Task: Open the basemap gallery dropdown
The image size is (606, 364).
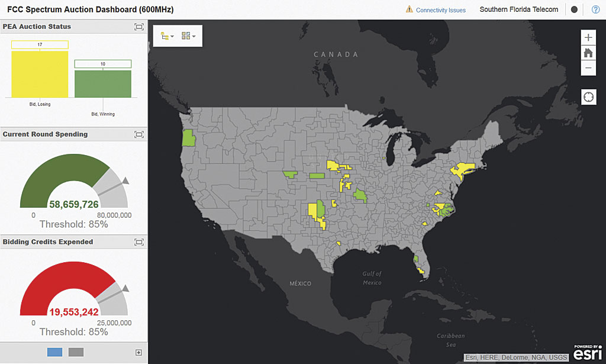Action: tap(188, 36)
